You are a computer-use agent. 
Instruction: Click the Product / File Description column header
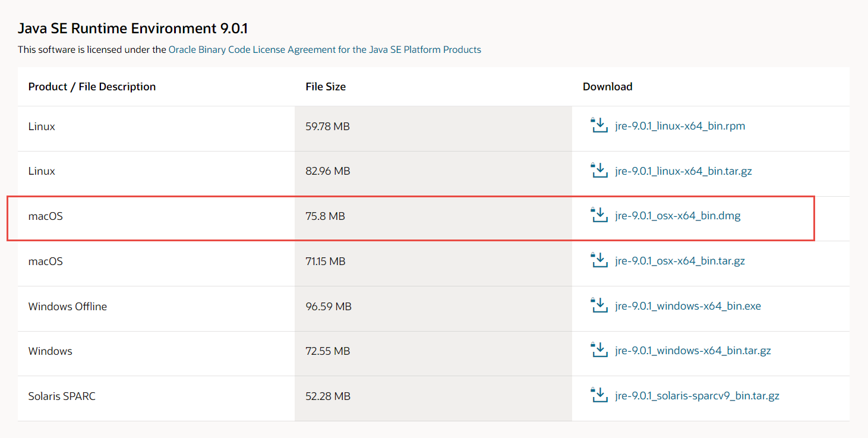[92, 87]
